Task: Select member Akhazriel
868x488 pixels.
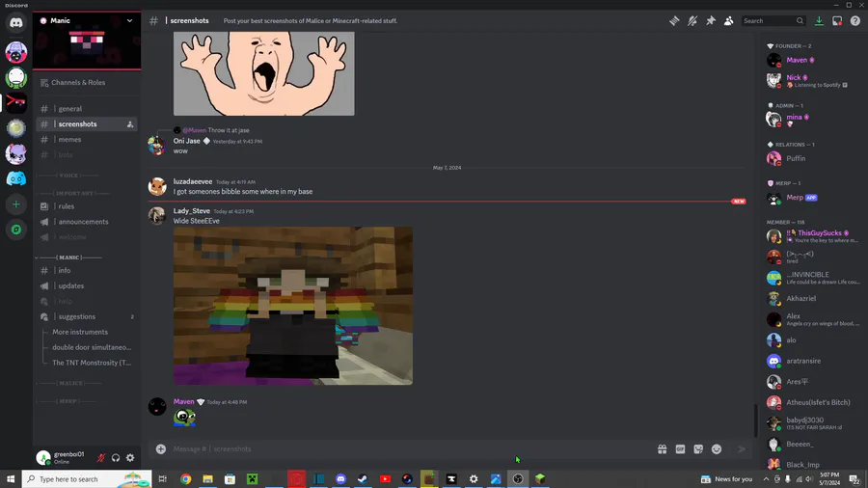Action: (813, 299)
